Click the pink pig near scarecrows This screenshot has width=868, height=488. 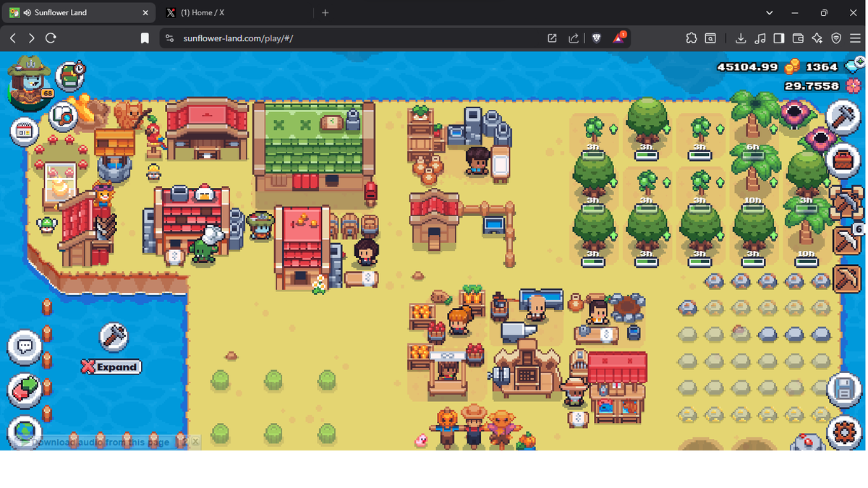421,440
